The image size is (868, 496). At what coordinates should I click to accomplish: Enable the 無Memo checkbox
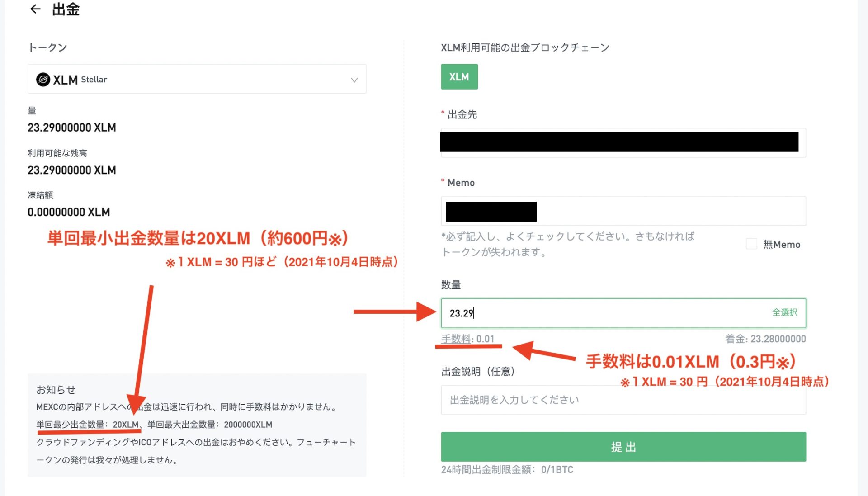point(751,244)
